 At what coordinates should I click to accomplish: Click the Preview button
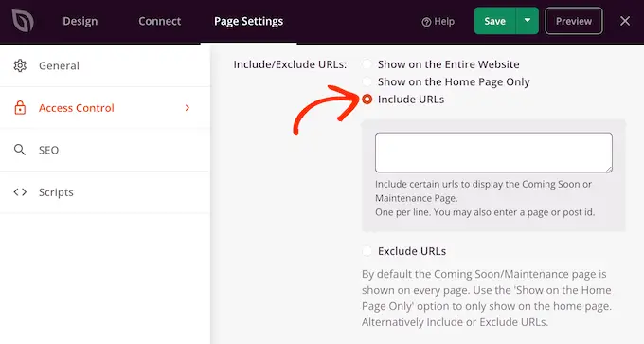574,21
